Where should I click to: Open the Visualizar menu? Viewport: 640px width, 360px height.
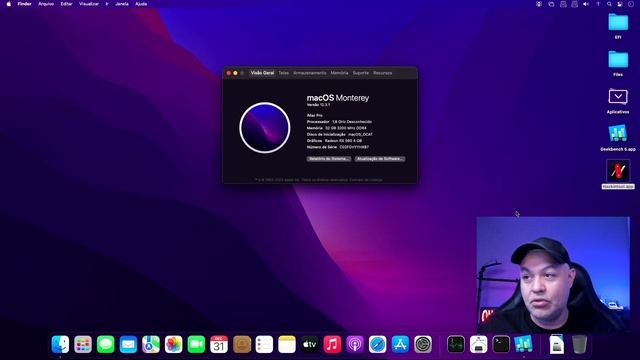tap(89, 4)
